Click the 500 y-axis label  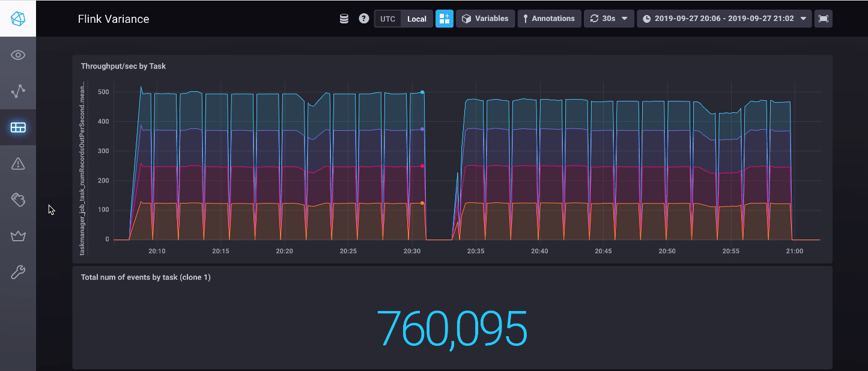[x=103, y=92]
